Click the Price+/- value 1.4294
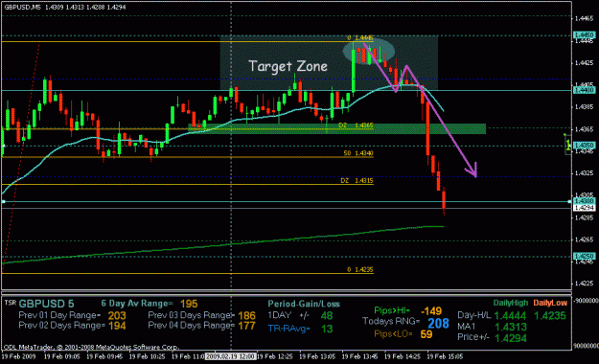Viewport: 599px width, 364px height. (511, 338)
